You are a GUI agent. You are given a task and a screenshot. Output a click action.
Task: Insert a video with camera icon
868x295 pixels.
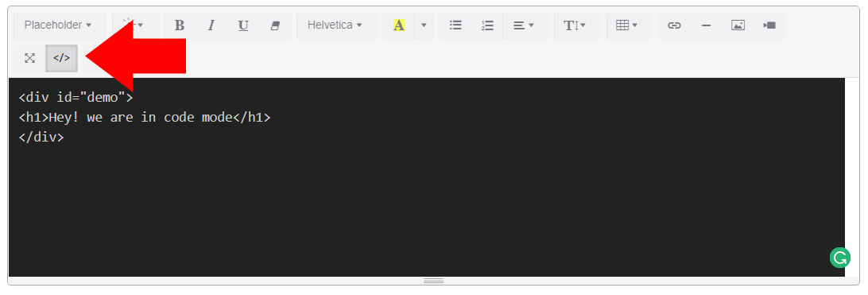tap(769, 25)
